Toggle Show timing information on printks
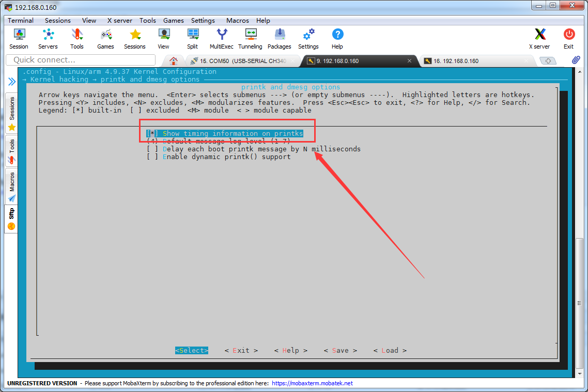Image resolution: width=588 pixels, height=392 pixels. point(225,133)
